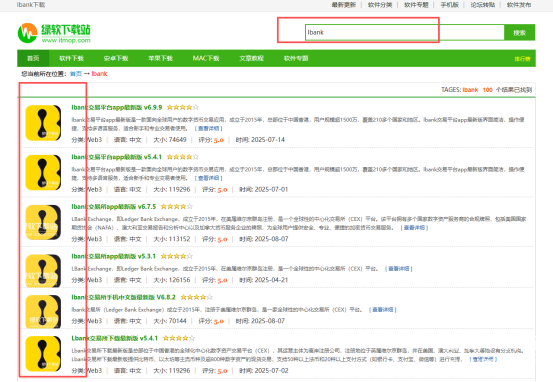Click 查看详细 for 交易所下载最新版 v5.4.1 result
The image size is (553, 382).
point(483,359)
